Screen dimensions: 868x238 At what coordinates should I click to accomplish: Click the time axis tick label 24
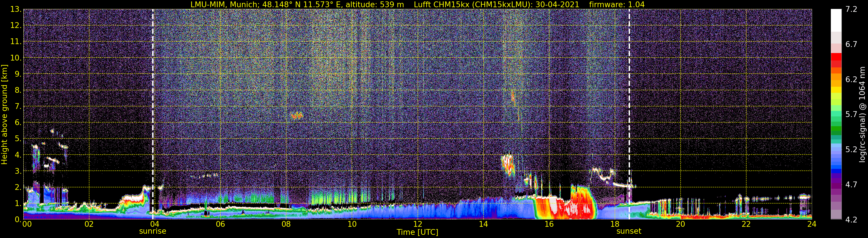tap(812, 224)
